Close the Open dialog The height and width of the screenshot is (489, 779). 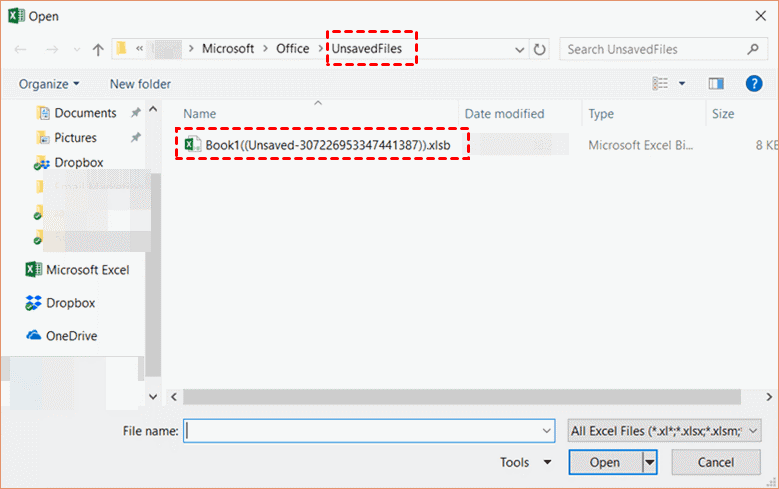(x=761, y=16)
